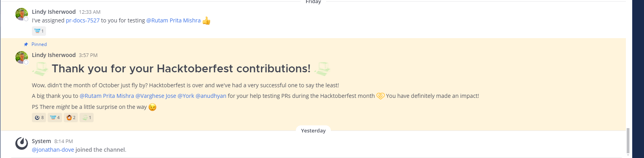Toggle the orange face reaction with count 2
This screenshot has height=158, width=644.
pos(71,118)
